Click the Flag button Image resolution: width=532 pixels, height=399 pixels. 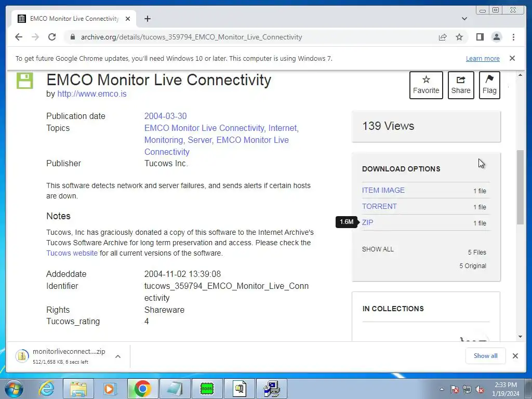pyautogui.click(x=489, y=85)
